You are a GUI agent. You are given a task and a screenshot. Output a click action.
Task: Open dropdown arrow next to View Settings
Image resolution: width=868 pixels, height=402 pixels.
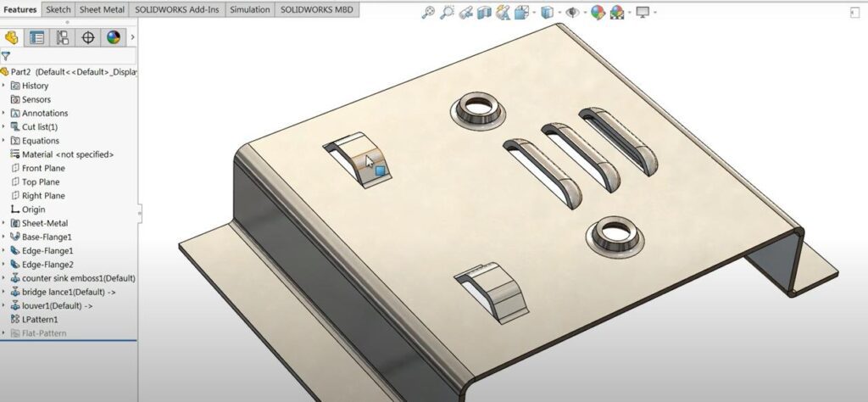[654, 12]
